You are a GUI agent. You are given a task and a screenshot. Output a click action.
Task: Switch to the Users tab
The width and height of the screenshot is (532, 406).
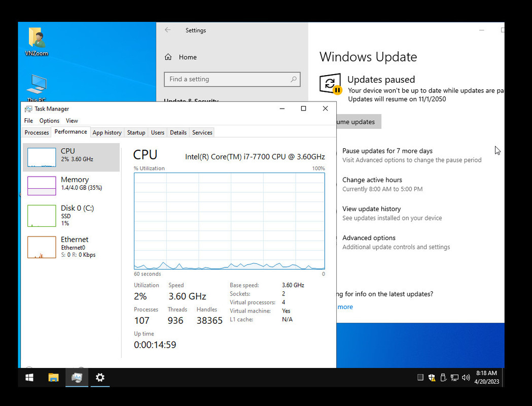157,132
